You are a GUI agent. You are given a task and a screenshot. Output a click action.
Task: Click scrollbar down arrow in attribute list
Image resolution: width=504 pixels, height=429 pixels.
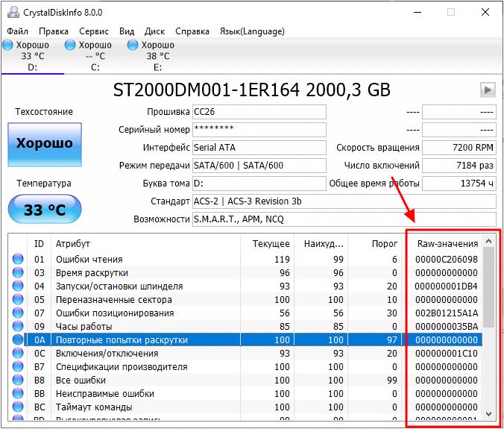[x=489, y=414]
